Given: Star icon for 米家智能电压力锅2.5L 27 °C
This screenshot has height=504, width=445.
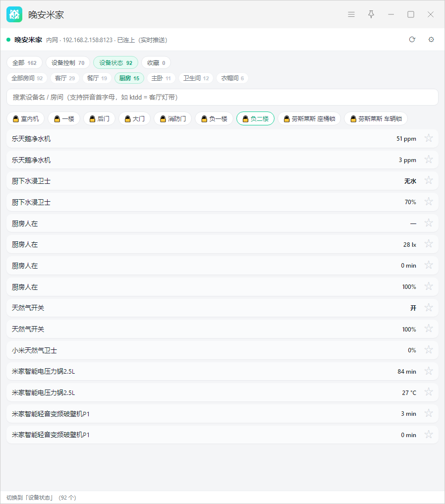Looking at the screenshot, I should point(429,392).
